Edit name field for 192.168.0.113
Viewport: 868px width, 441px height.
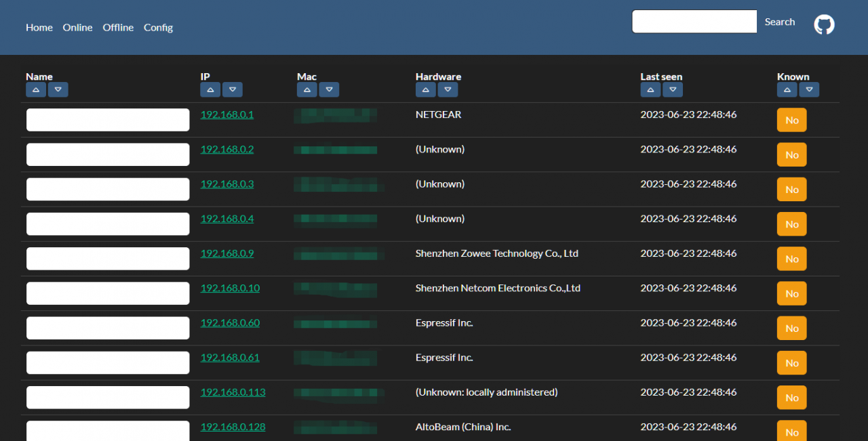(108, 398)
